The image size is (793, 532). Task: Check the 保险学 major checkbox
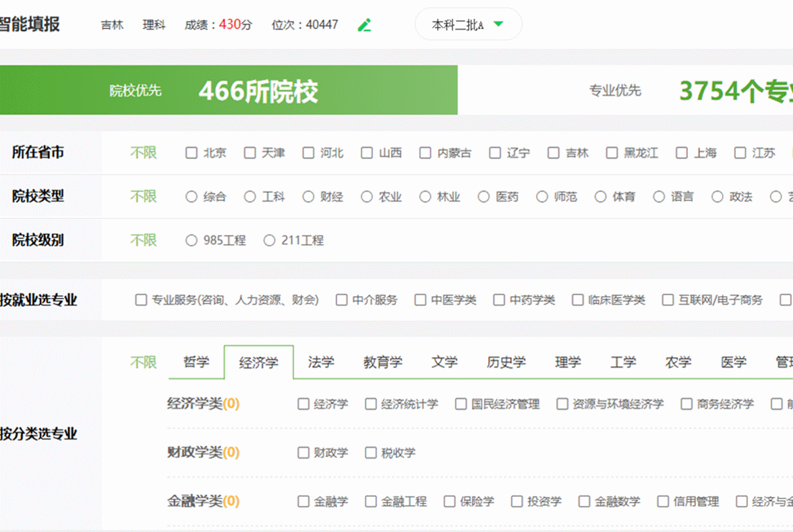coord(450,501)
